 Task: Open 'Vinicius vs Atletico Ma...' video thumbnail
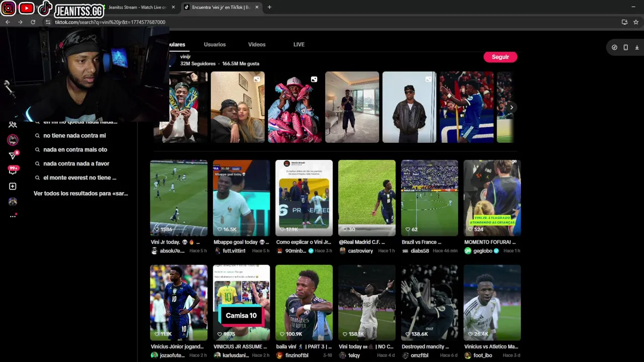492,303
